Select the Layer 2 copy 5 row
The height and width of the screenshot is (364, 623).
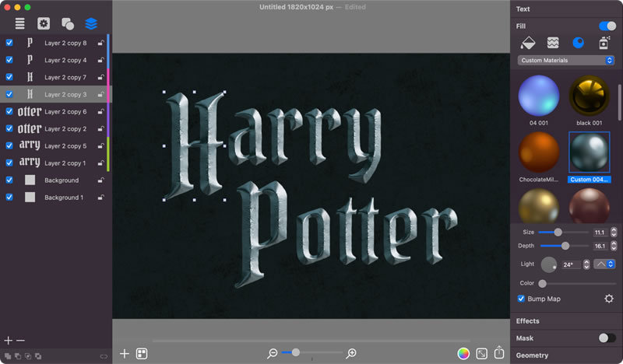[55, 145]
